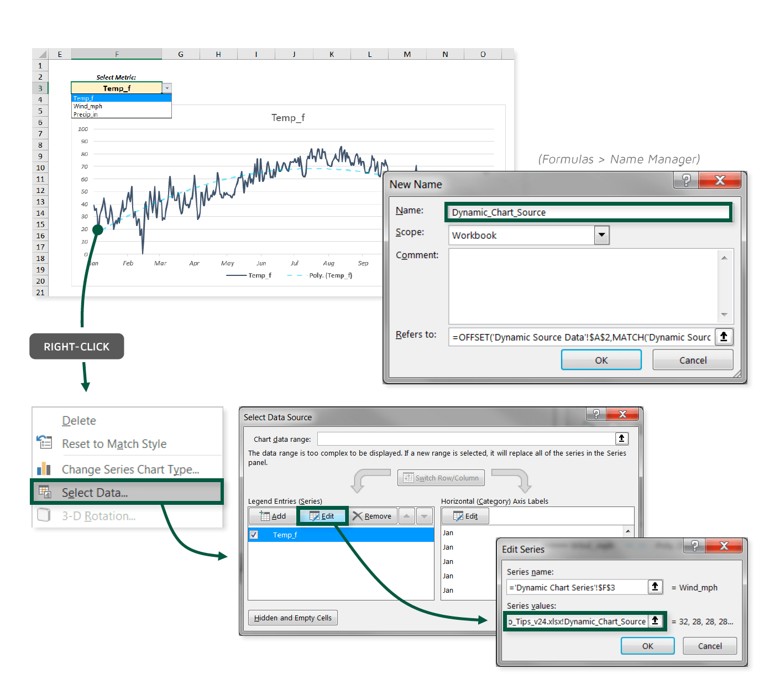The width and height of the screenshot is (775, 700).
Task: Click the Hidden and Empty Cells button
Action: pos(292,618)
